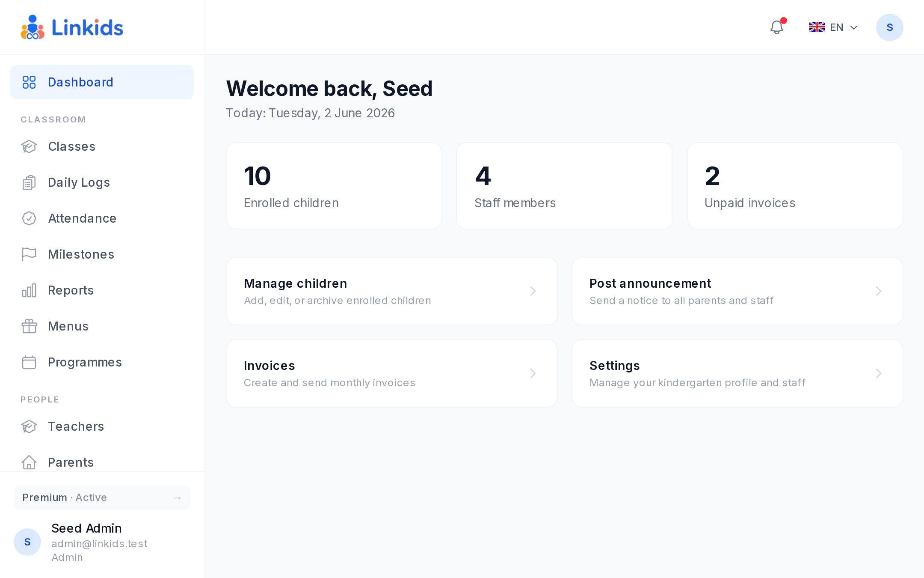The image size is (924, 578).
Task: Open the Post announcement card
Action: (737, 291)
